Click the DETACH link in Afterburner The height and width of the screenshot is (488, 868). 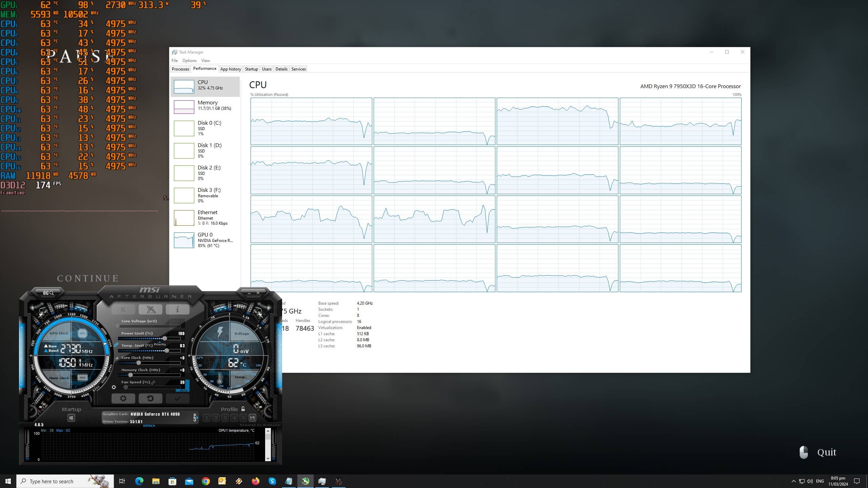(x=149, y=426)
